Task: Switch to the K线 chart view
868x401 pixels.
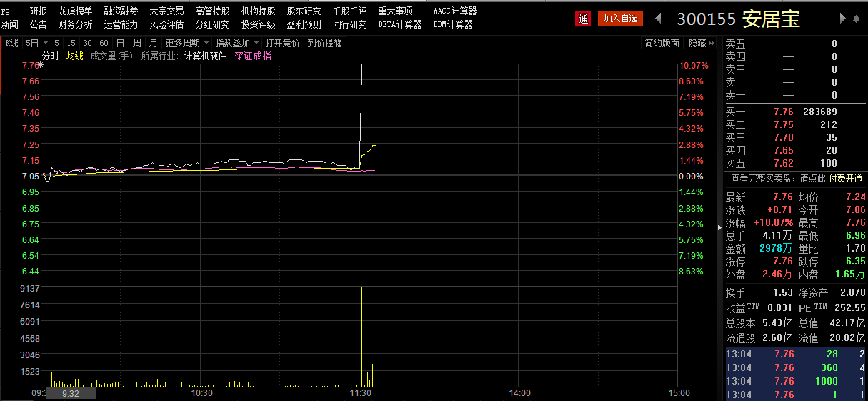Action: (11, 44)
